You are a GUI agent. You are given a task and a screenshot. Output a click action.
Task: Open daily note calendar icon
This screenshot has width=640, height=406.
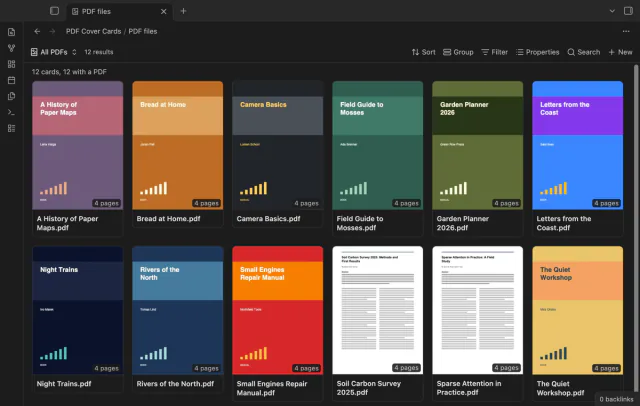pyautogui.click(x=11, y=80)
